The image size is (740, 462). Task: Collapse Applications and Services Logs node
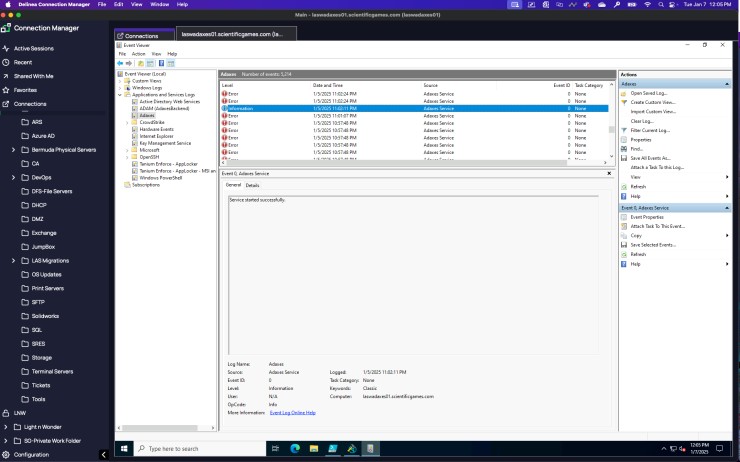coord(120,95)
